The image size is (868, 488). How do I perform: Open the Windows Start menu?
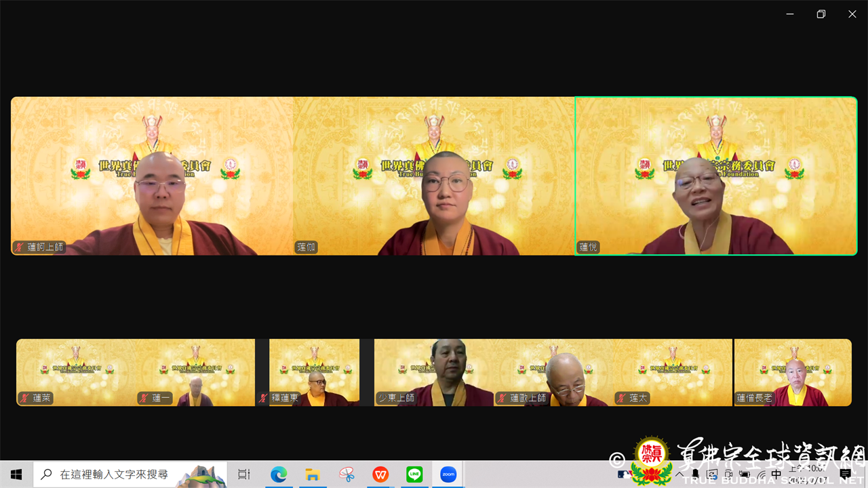16,474
